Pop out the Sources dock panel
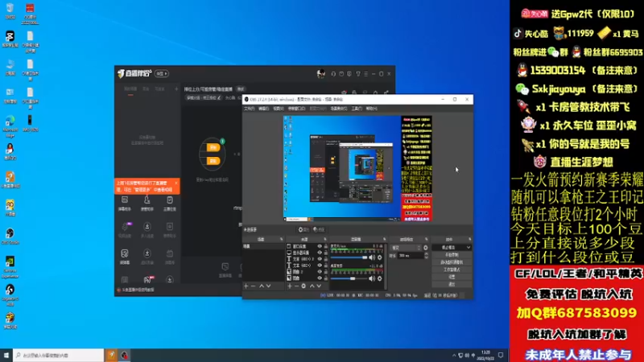The height and width of the screenshot is (362, 644). click(325, 239)
